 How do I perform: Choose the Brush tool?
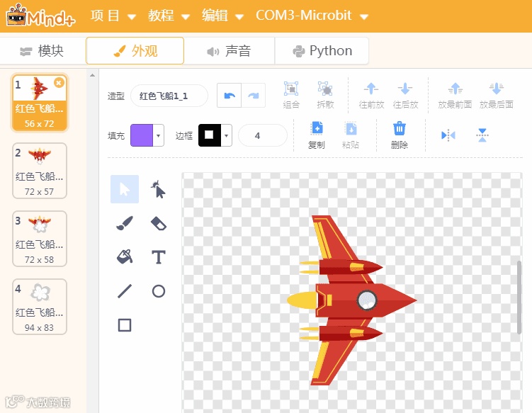tap(125, 223)
